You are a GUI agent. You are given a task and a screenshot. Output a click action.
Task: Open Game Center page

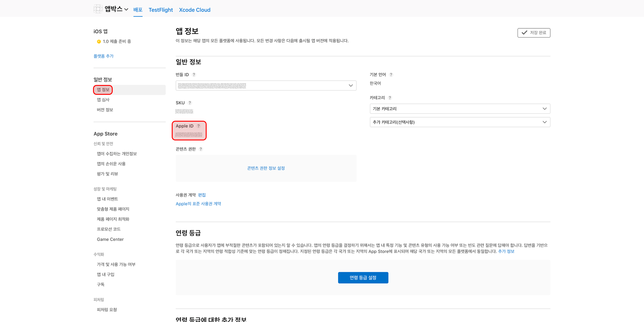110,239
